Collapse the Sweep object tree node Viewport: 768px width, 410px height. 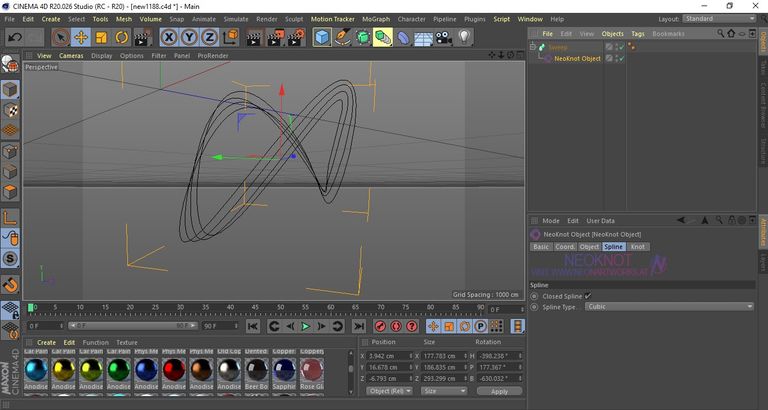532,47
